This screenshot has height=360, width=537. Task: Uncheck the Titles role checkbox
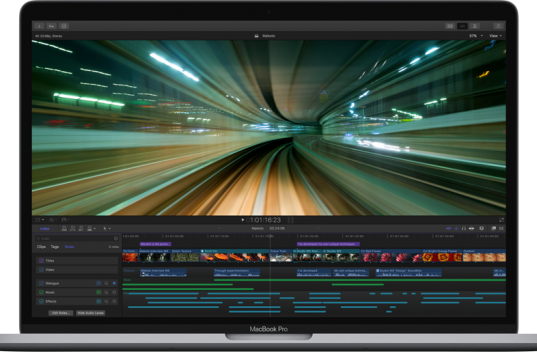(x=41, y=261)
